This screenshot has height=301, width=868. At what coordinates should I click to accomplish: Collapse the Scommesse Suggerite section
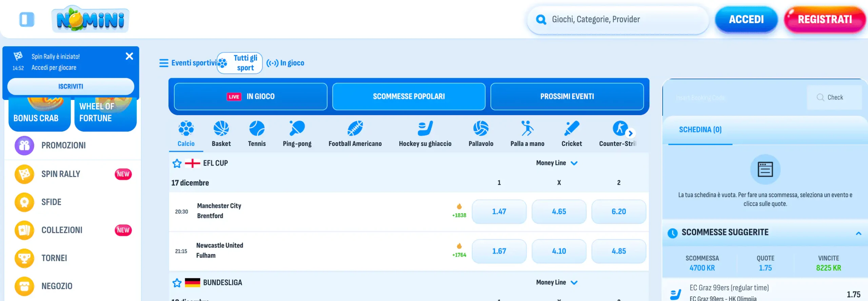(x=859, y=233)
